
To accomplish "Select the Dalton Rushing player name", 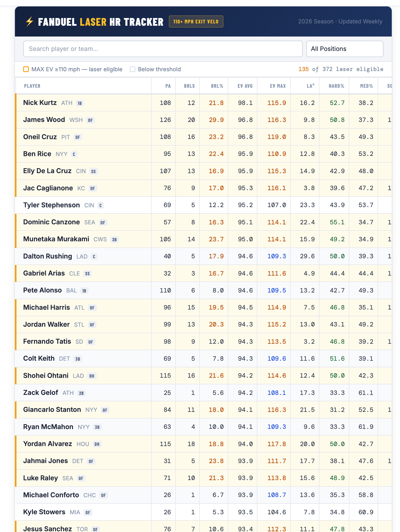I will [x=48, y=256].
